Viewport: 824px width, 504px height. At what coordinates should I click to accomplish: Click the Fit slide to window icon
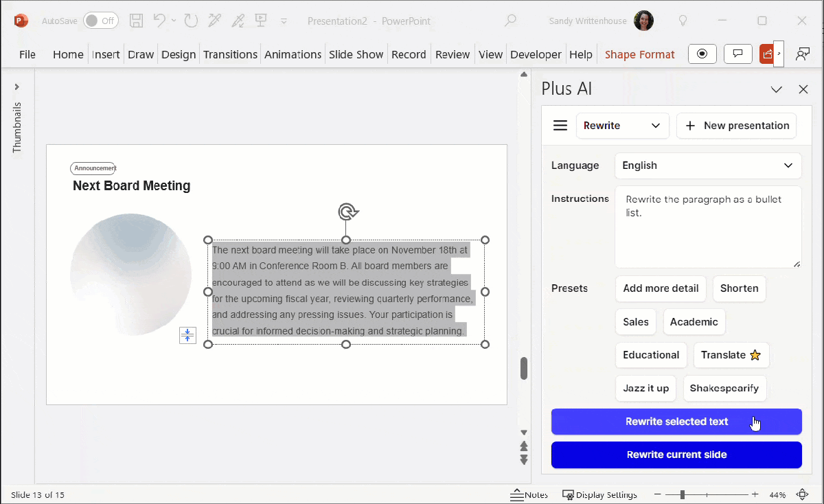click(x=801, y=494)
